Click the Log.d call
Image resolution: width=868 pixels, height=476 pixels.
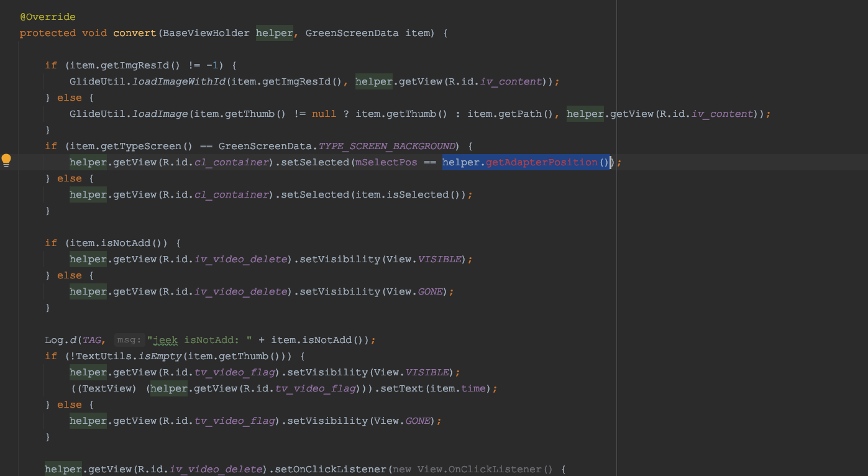click(60, 340)
